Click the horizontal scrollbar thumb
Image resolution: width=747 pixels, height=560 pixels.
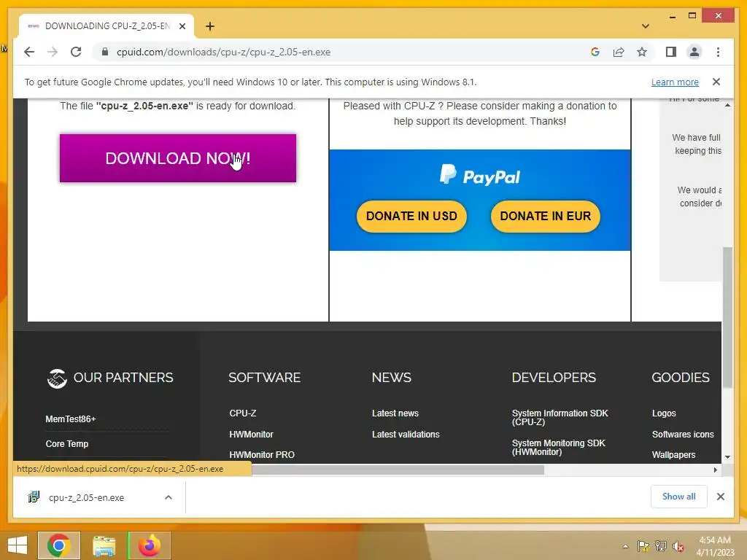coord(398,470)
